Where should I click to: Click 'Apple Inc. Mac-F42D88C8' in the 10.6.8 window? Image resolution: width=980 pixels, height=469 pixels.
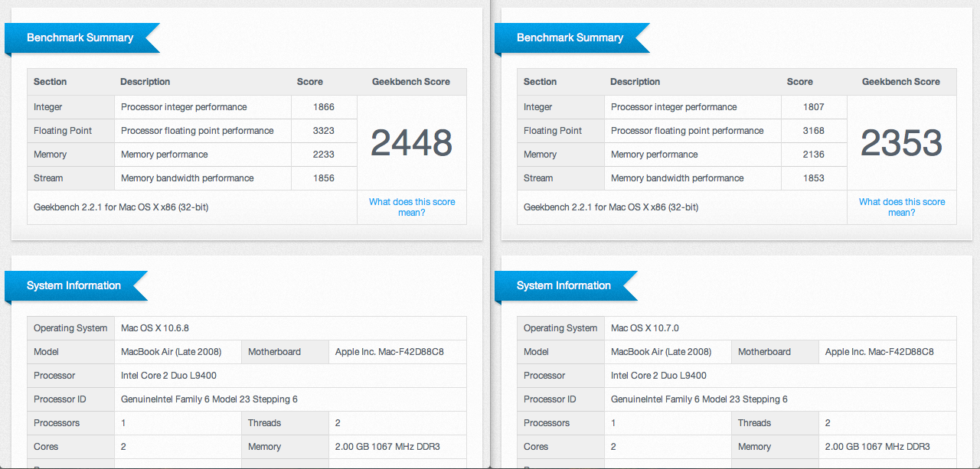point(390,352)
